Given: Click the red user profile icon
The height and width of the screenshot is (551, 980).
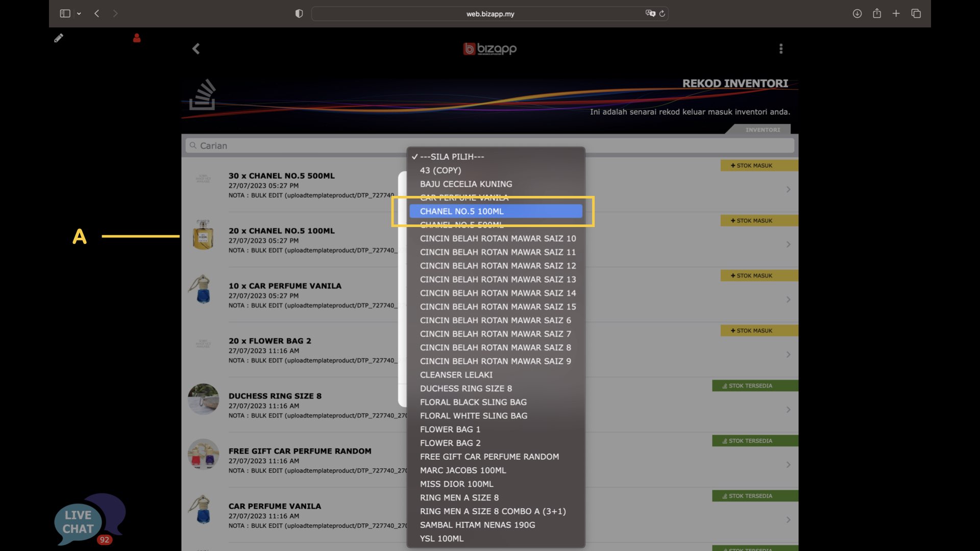Looking at the screenshot, I should (x=137, y=38).
